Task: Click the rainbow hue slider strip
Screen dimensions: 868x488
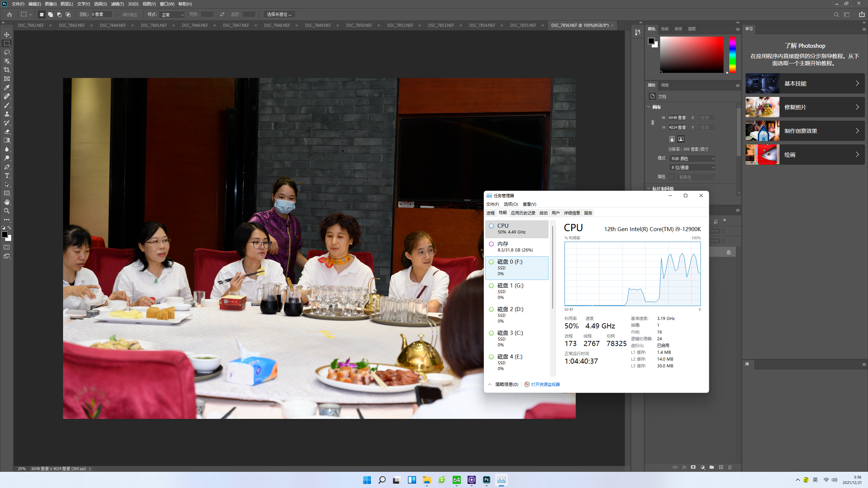Action: (x=732, y=55)
